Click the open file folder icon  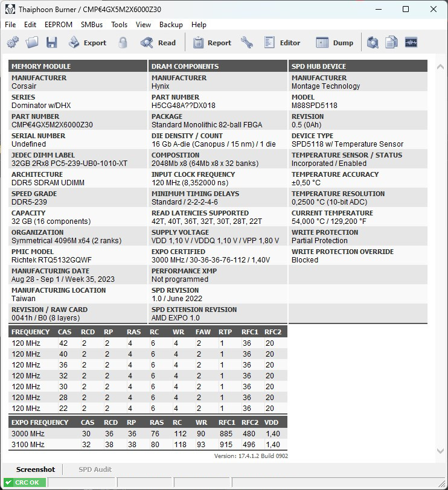pos(32,43)
